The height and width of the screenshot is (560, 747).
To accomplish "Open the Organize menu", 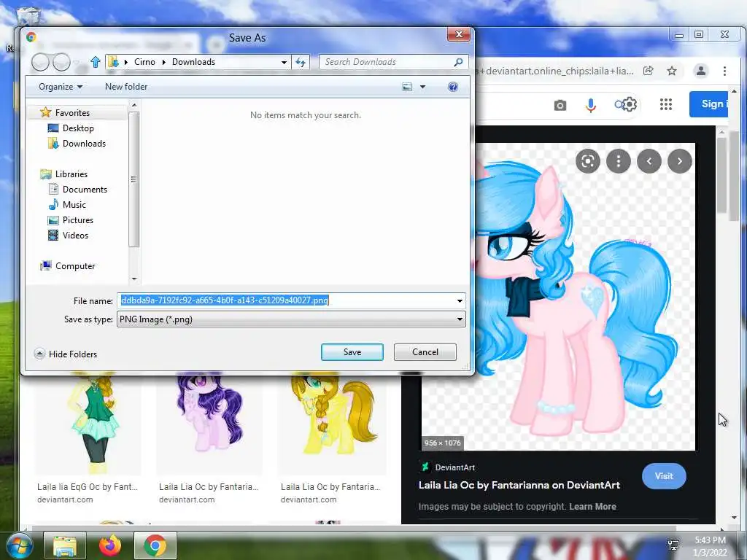I will [x=61, y=87].
